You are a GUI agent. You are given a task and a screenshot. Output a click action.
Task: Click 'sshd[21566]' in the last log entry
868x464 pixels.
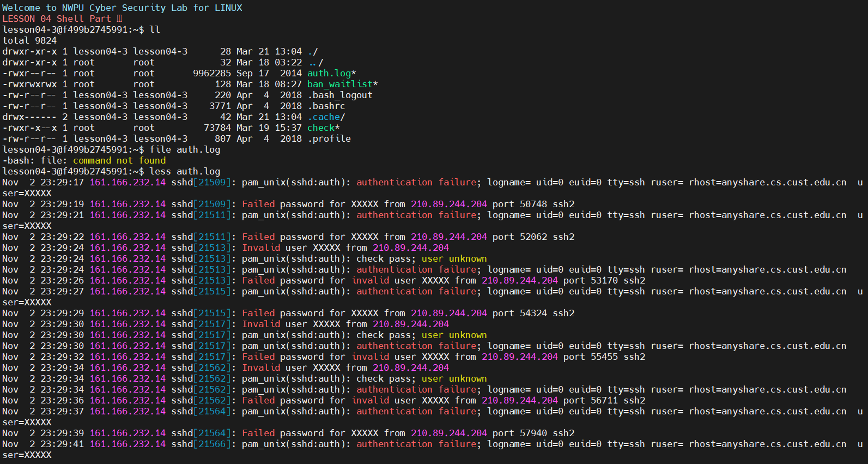(x=201, y=444)
